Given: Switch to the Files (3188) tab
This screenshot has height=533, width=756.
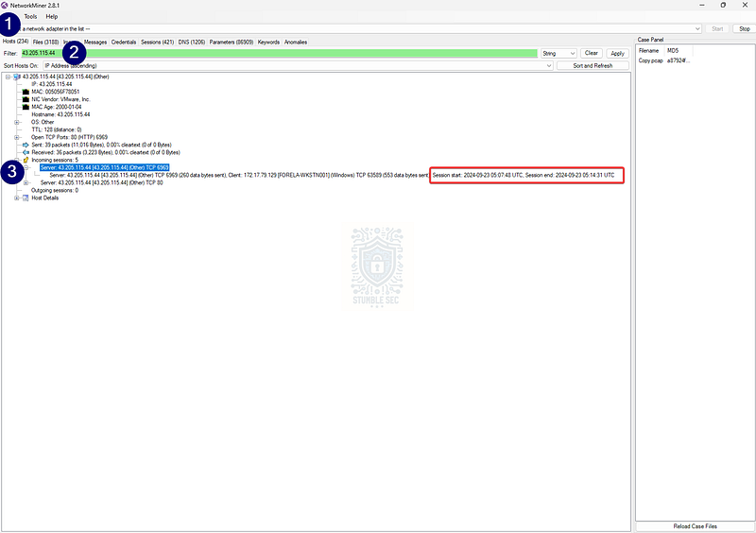Looking at the screenshot, I should pos(45,42).
